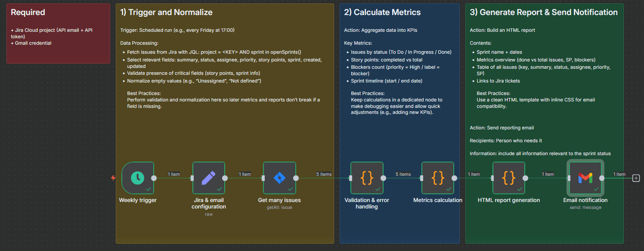Viewport: 644px width, 251px height.
Task: Click the send: message subtitle under Email notification
Action: point(585,207)
